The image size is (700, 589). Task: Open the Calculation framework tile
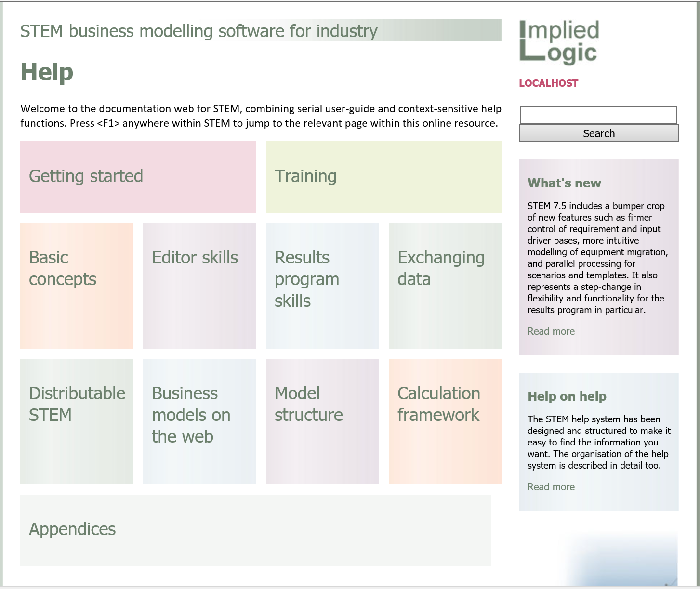pos(445,421)
